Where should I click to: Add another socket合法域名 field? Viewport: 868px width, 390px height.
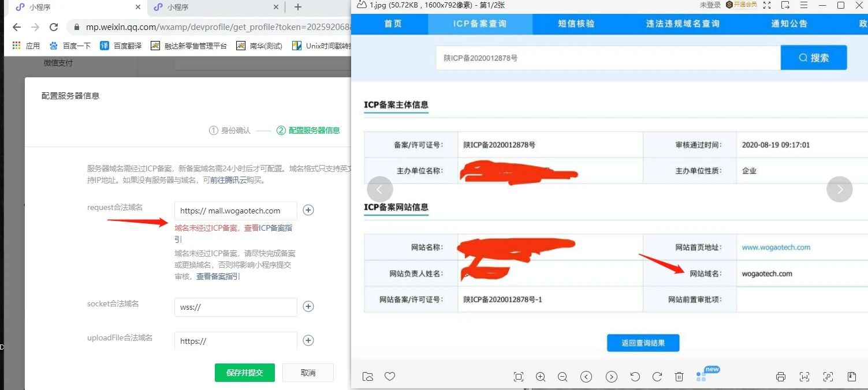point(308,306)
